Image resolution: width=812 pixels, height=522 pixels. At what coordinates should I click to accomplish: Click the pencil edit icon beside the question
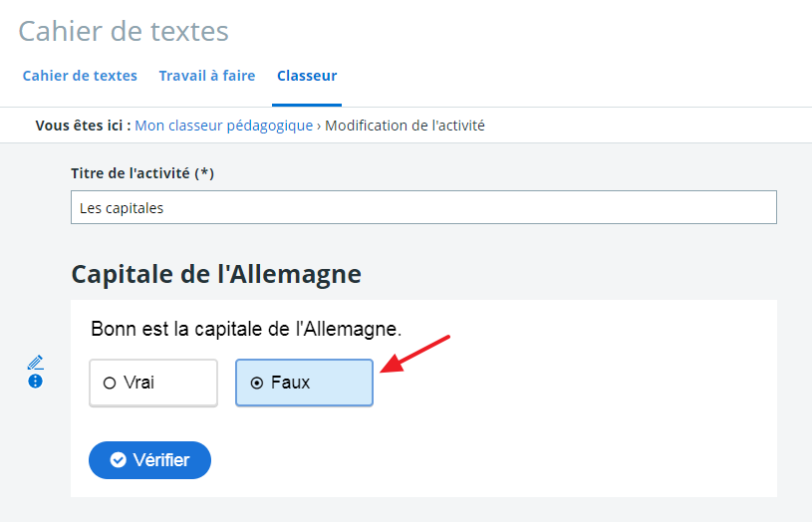click(x=36, y=362)
